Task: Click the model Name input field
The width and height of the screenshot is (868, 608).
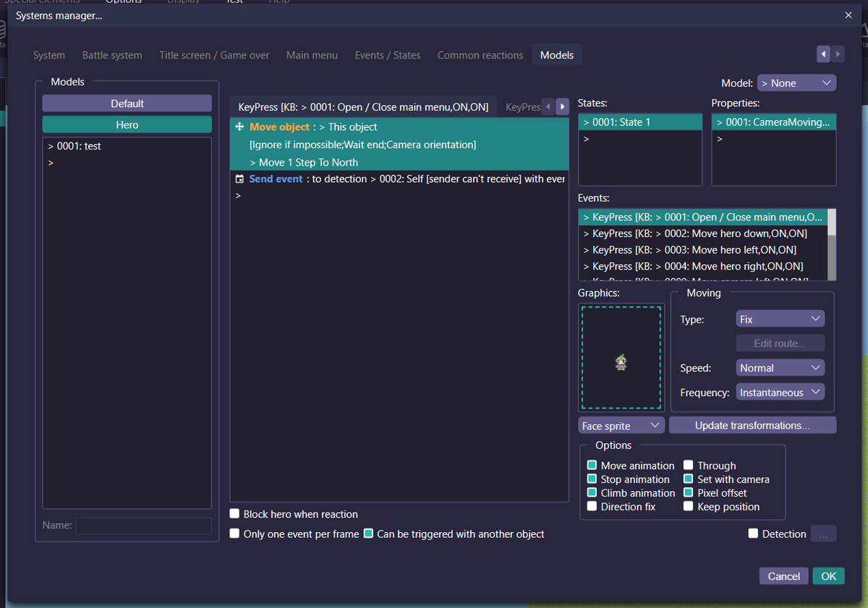Action: click(x=144, y=526)
